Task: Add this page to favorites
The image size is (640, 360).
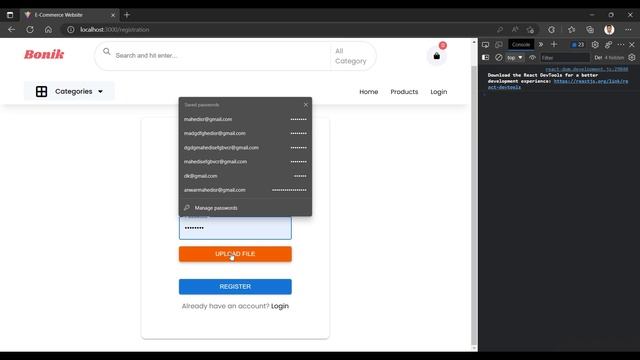Action: [x=530, y=29]
